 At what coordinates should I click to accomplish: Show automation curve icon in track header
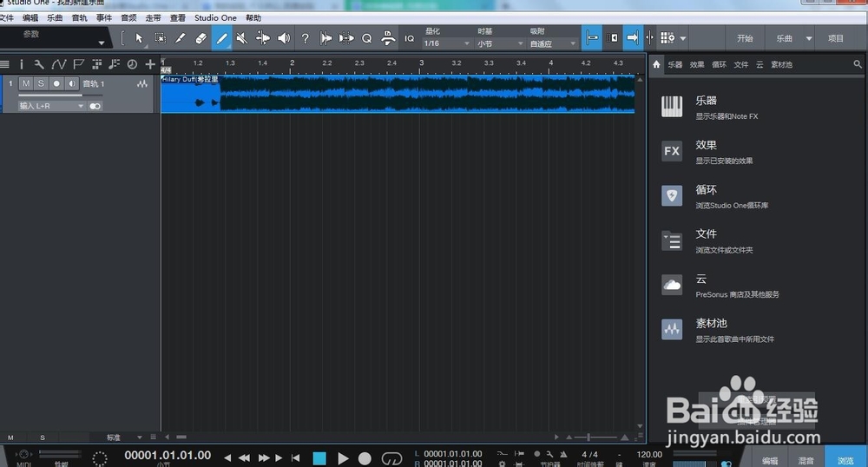[x=59, y=64]
